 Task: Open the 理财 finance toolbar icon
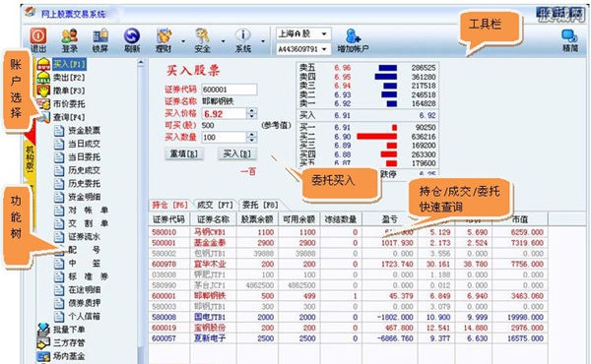[164, 40]
